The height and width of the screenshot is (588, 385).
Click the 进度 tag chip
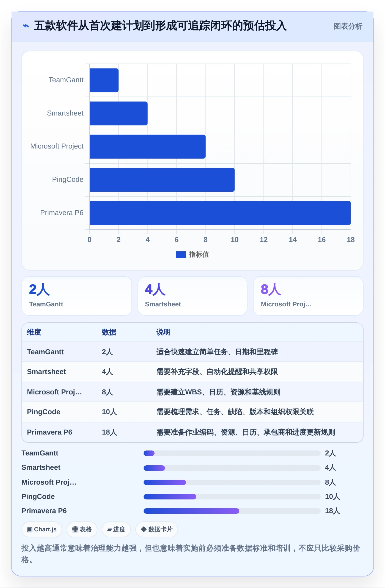(x=116, y=529)
